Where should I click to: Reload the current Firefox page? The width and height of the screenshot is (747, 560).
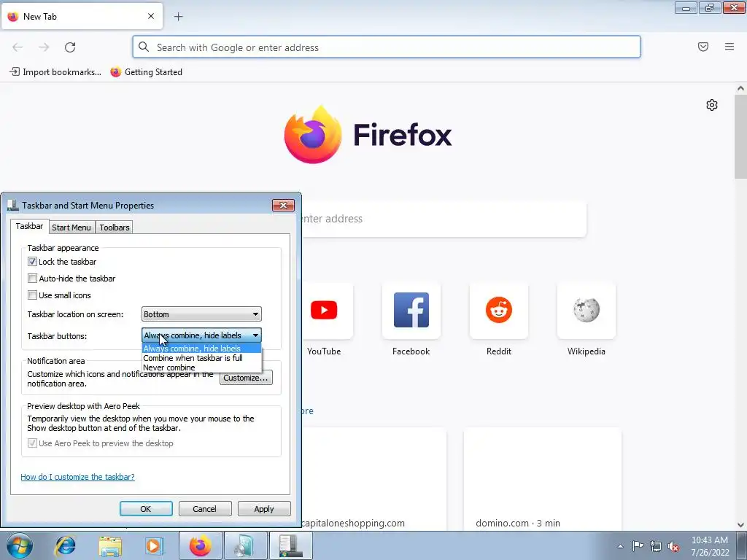(70, 47)
